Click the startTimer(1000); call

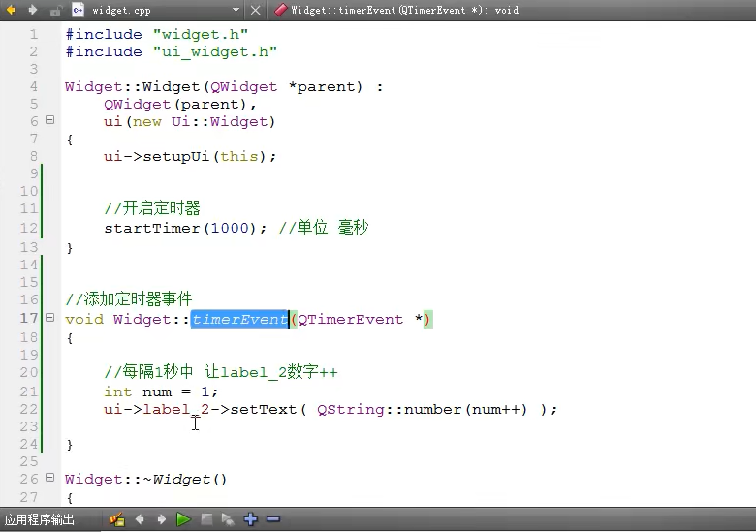tap(185, 228)
